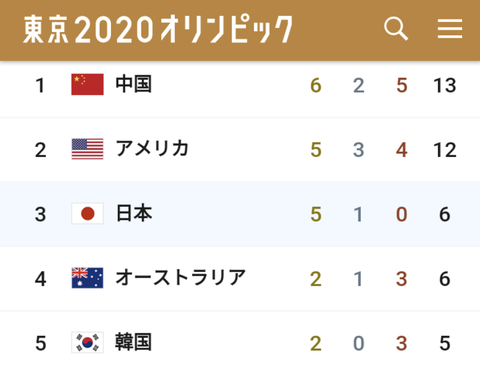480x369 pixels.
Task: Select the 韓国 country name
Action: [133, 342]
